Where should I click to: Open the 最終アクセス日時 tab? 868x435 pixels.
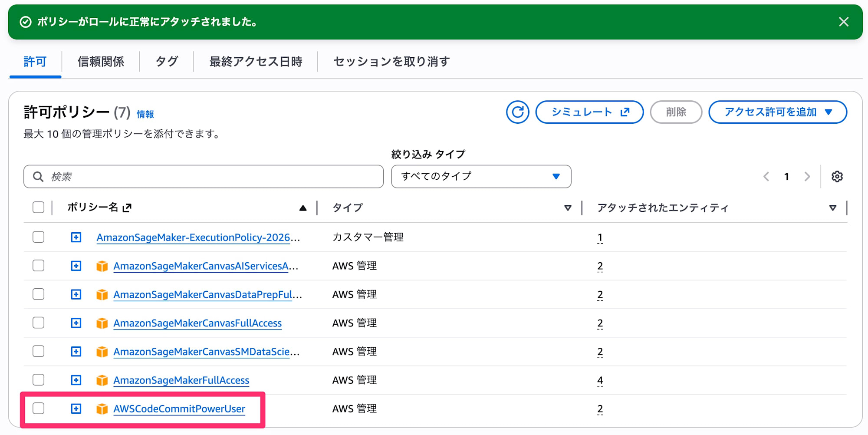click(x=256, y=62)
